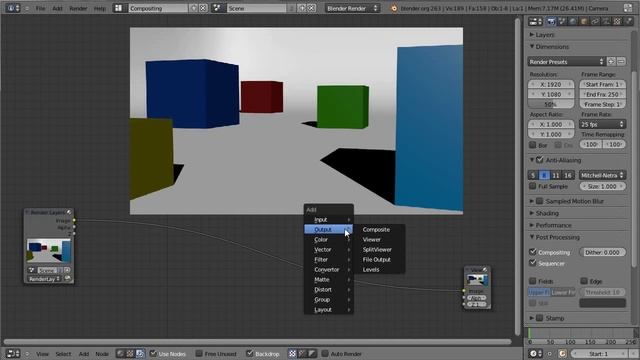Delete the Compositing screen layout

[x=203, y=8]
